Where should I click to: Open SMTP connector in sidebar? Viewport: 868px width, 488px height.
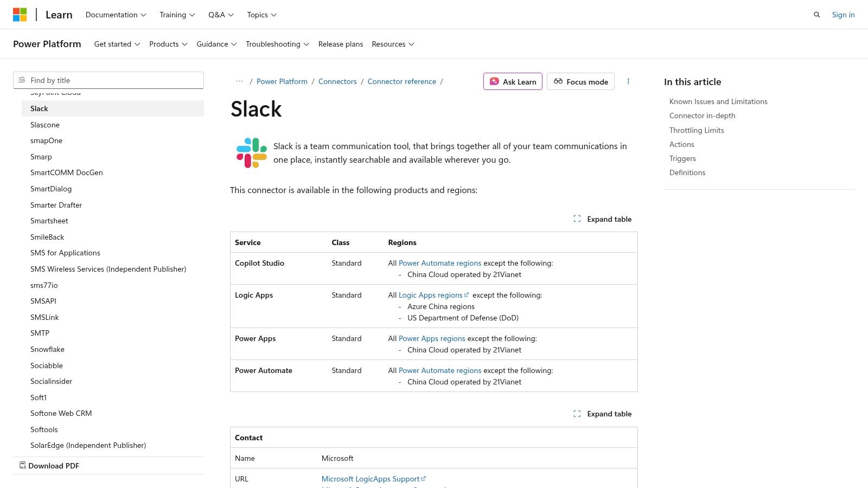point(40,333)
